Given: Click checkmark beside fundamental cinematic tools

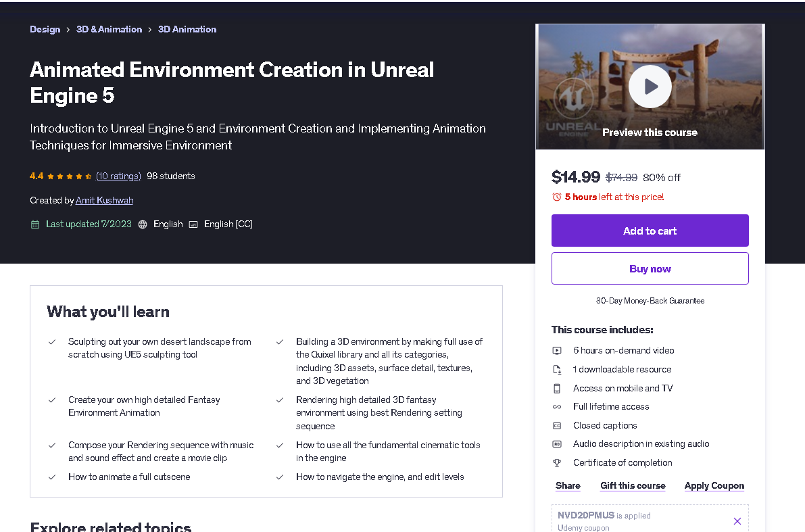Looking at the screenshot, I should [280, 445].
